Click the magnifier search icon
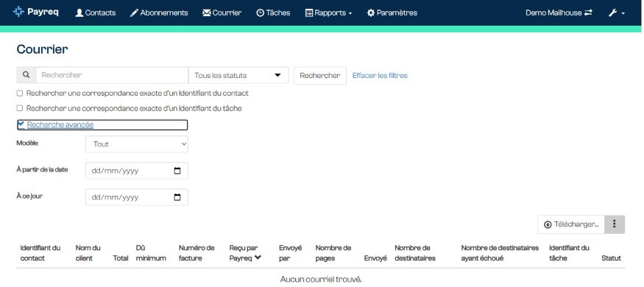644x287 pixels. coord(26,75)
